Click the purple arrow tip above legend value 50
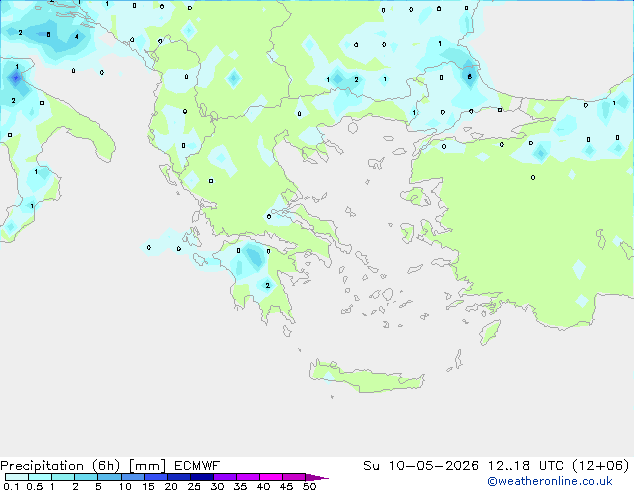Image resolution: width=634 pixels, height=490 pixels. (317, 477)
